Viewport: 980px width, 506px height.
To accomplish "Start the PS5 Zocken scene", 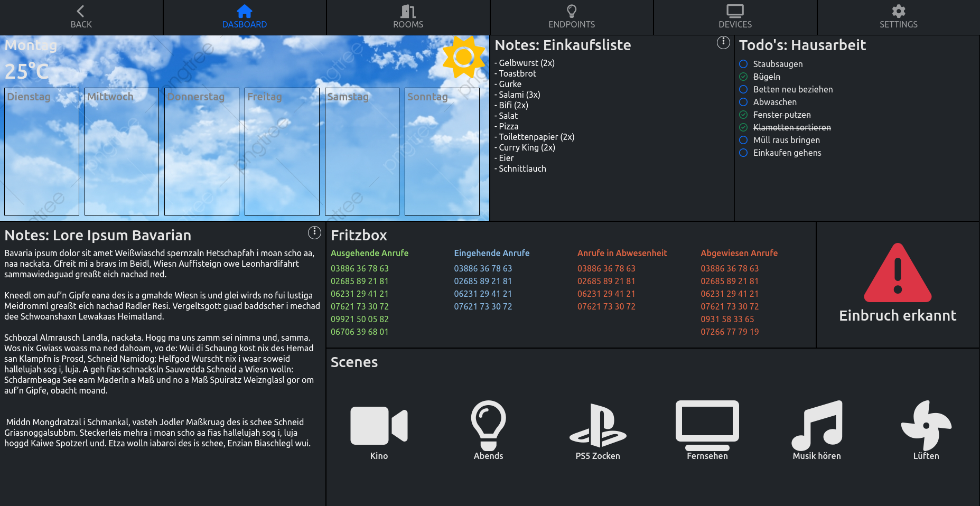I will [598, 425].
